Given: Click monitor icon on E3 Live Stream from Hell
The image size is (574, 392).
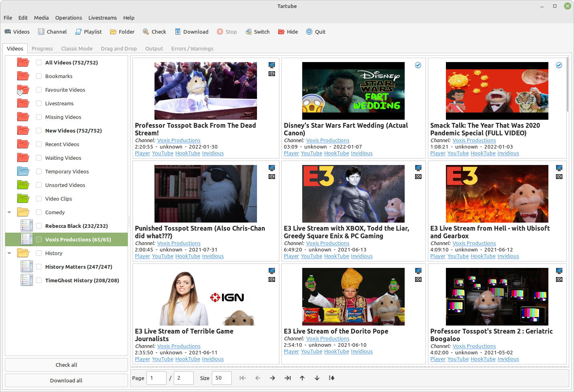Looking at the screenshot, I should click(559, 168).
